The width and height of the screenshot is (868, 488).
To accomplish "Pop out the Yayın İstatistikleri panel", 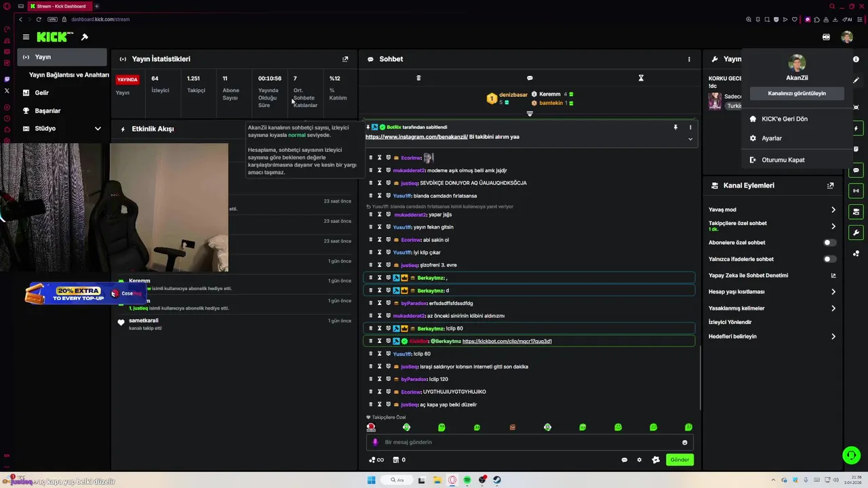I will [345, 59].
